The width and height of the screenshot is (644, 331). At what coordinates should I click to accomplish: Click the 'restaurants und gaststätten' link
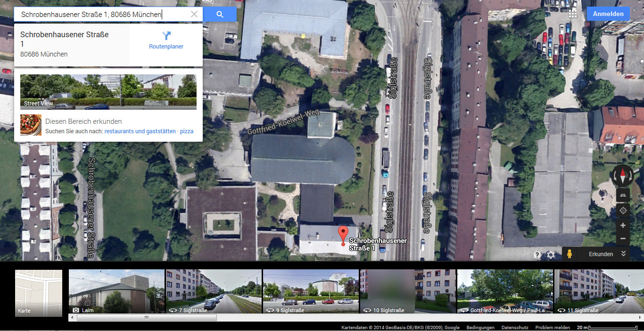[140, 131]
